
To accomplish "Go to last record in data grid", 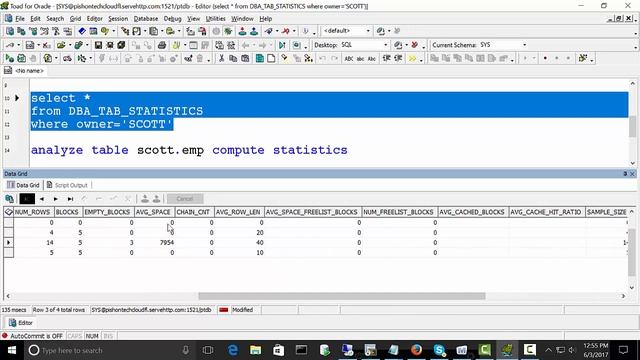I will [70, 199].
